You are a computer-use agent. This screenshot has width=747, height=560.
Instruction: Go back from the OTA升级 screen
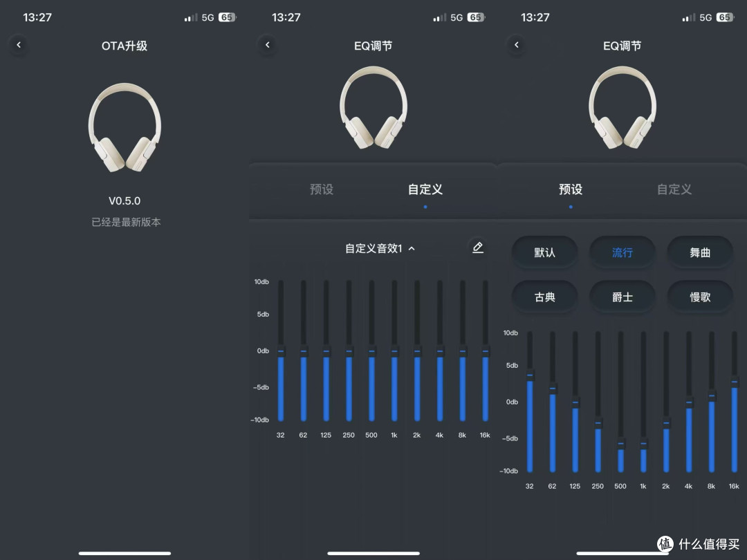click(x=19, y=45)
